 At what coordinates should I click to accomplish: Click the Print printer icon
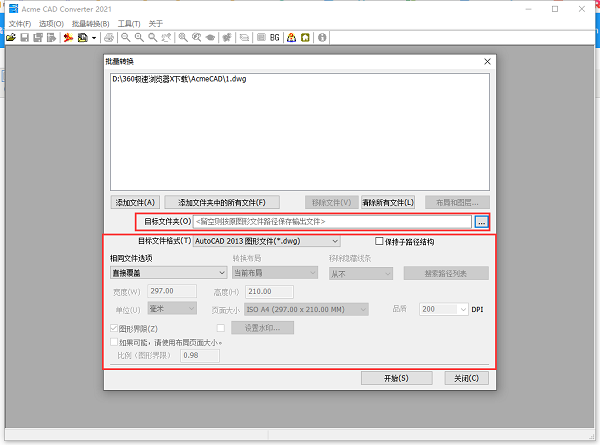[109, 37]
